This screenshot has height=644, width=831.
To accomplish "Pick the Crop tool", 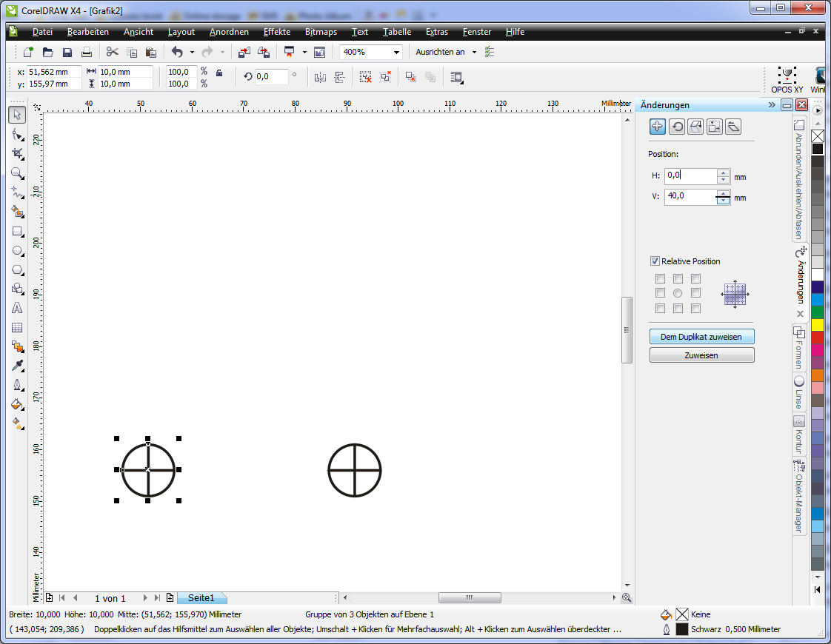I will click(18, 153).
